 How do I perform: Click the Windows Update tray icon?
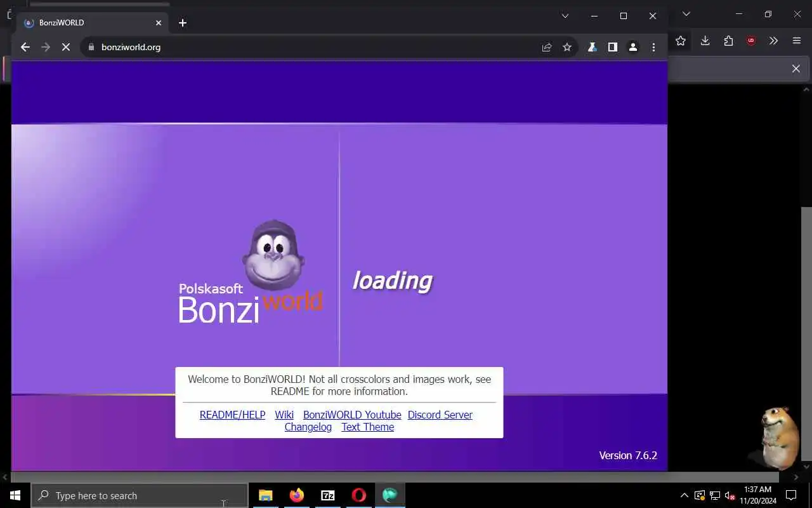[x=700, y=495]
